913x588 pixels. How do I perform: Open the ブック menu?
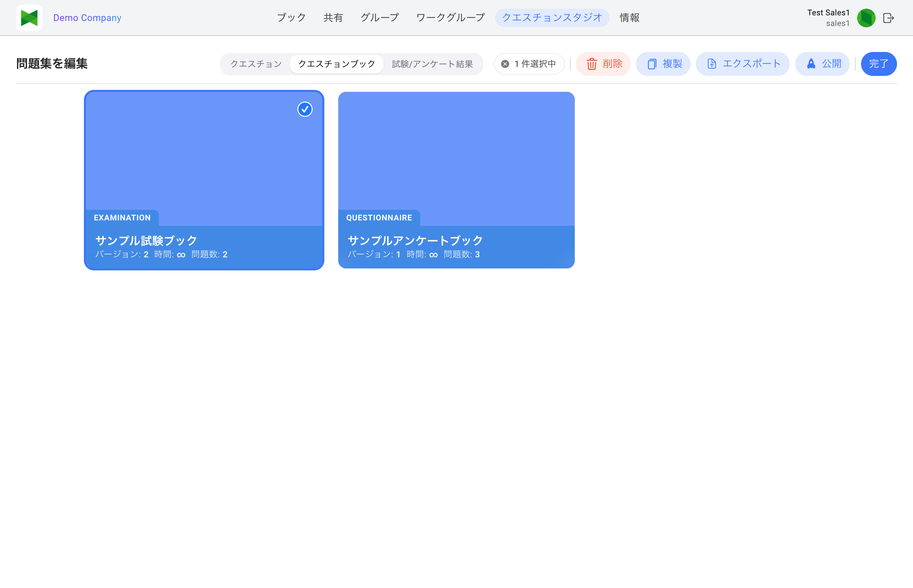coord(291,18)
